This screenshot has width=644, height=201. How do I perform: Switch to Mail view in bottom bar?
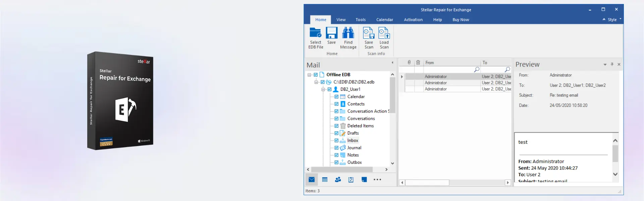pos(312,180)
